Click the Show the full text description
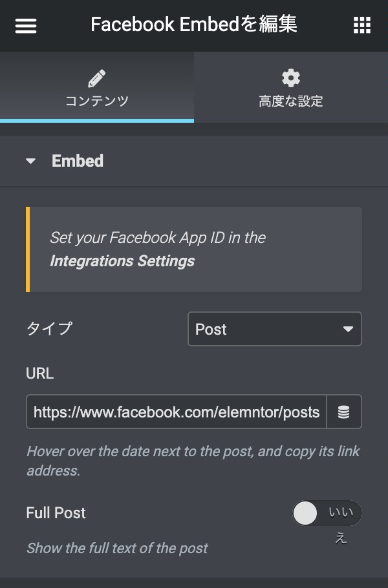This screenshot has width=388, height=588. (x=117, y=549)
